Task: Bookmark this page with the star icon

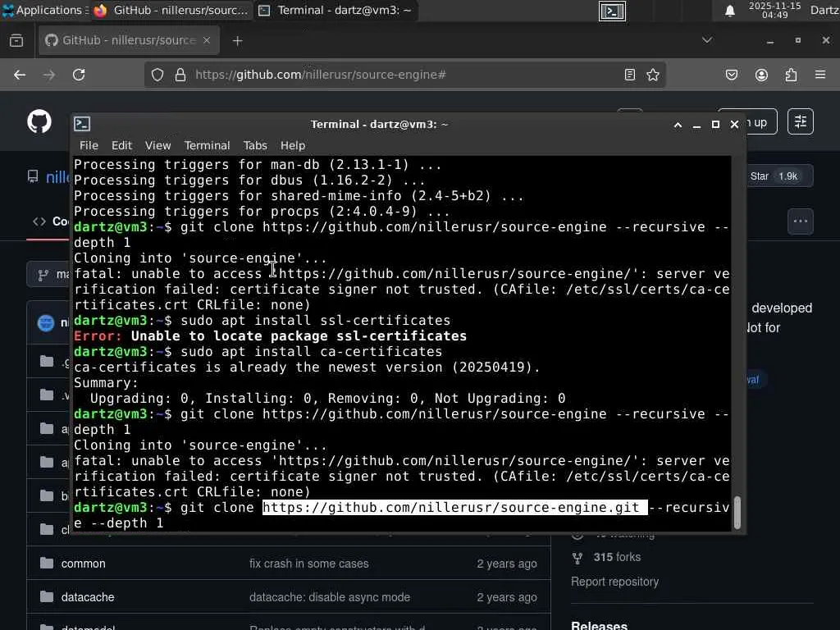Action: click(x=653, y=75)
